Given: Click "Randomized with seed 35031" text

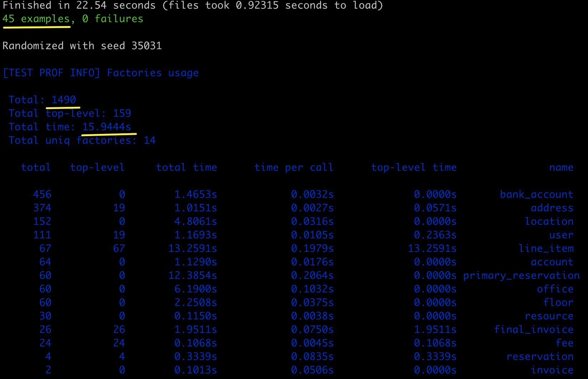Looking at the screenshot, I should click(x=82, y=46).
